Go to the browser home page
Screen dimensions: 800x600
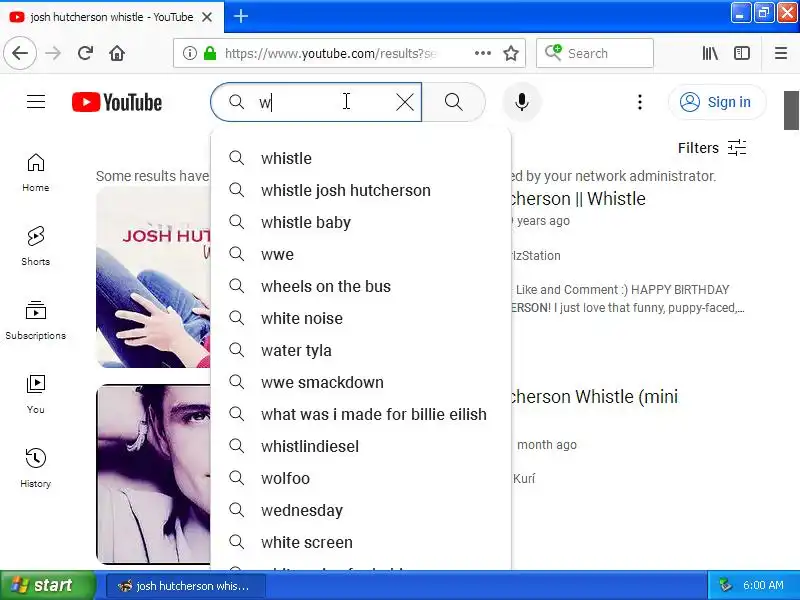(x=117, y=53)
